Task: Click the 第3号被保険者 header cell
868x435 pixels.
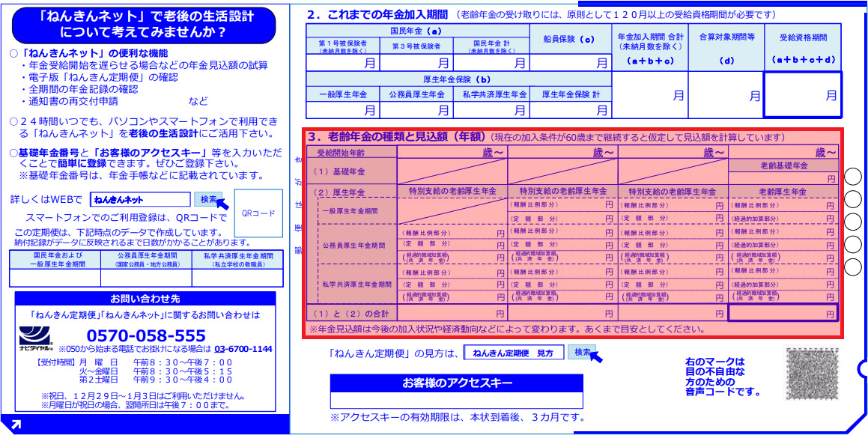Action: (415, 46)
